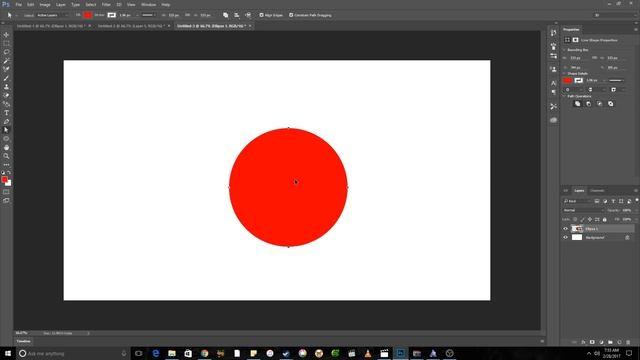This screenshot has width=640, height=360.
Task: Select the Type tool
Action: point(6,113)
